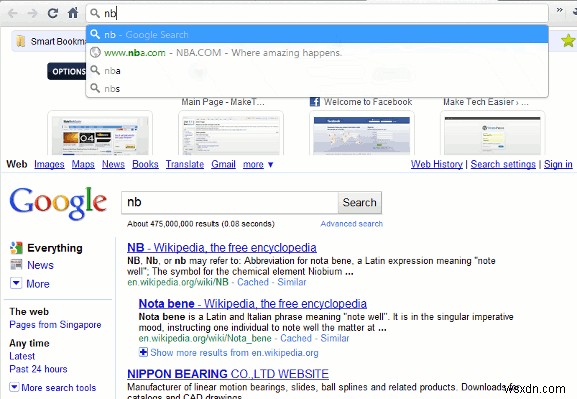Expand the 'more' dropdown in Google bar

coord(258,164)
